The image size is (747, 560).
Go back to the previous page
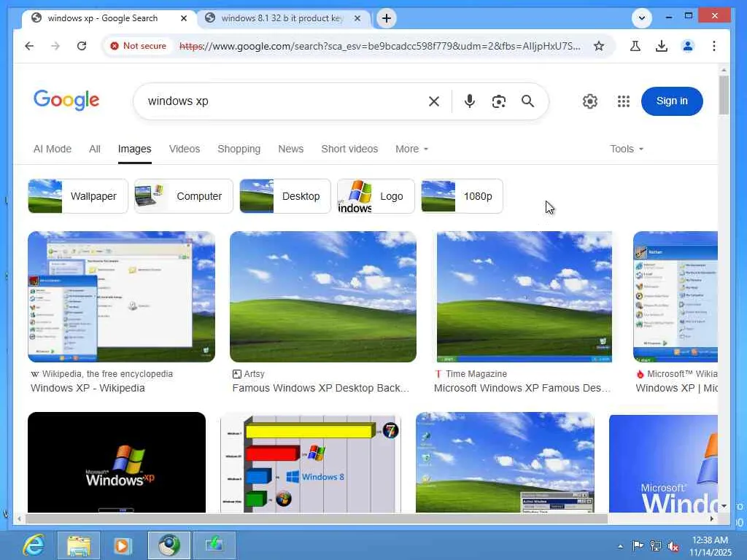tap(29, 46)
